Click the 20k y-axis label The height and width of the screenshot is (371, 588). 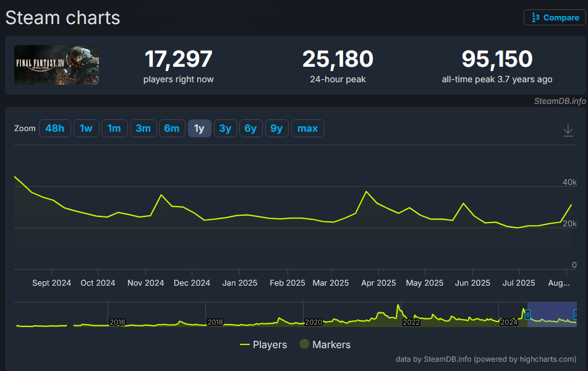[569, 224]
